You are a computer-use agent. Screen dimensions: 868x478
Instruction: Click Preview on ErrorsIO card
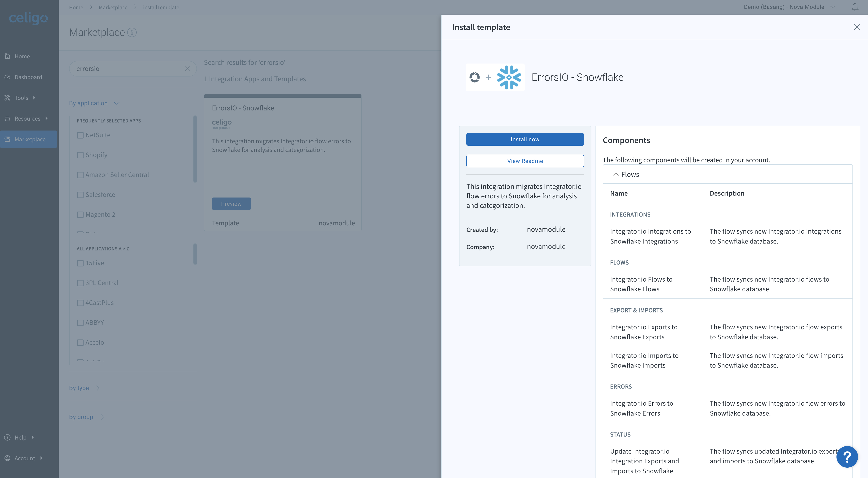(x=231, y=204)
